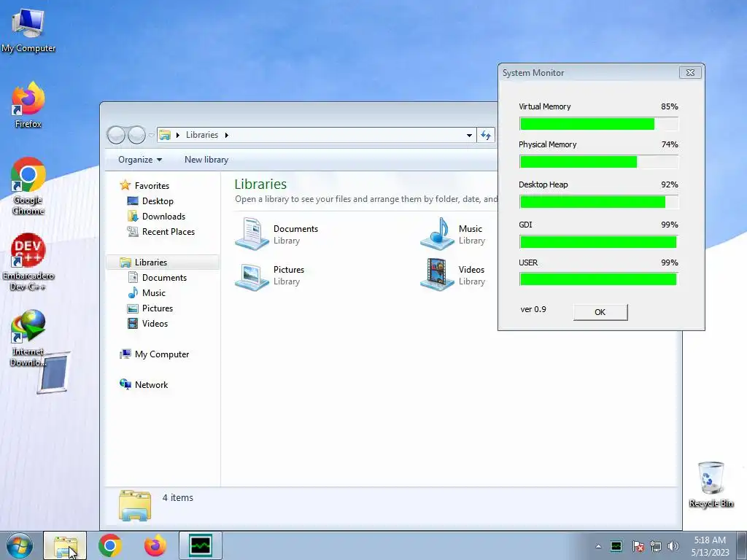
Task: Open Chrome from the taskbar
Action: point(110,545)
